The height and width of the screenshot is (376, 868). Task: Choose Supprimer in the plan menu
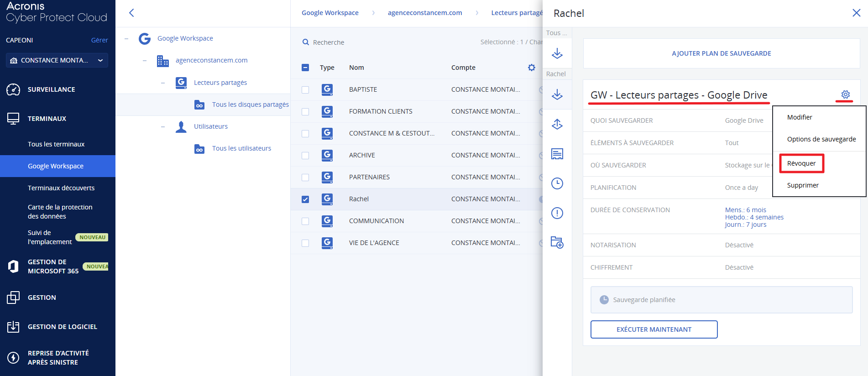tap(803, 185)
